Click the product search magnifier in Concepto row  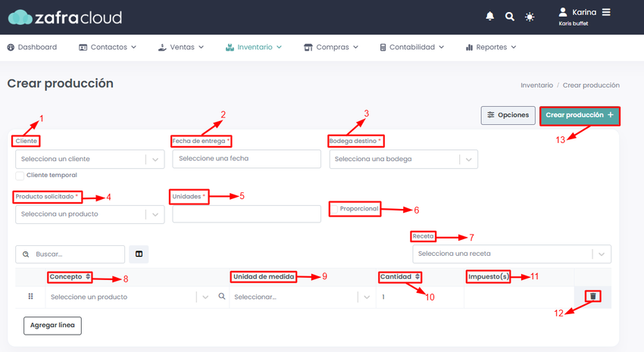222,296
